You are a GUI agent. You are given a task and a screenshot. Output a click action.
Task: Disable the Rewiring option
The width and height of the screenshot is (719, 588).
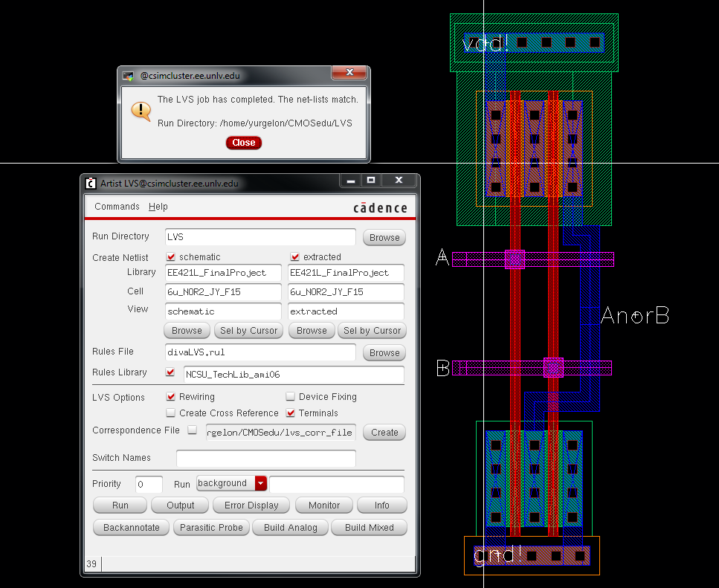coord(171,397)
